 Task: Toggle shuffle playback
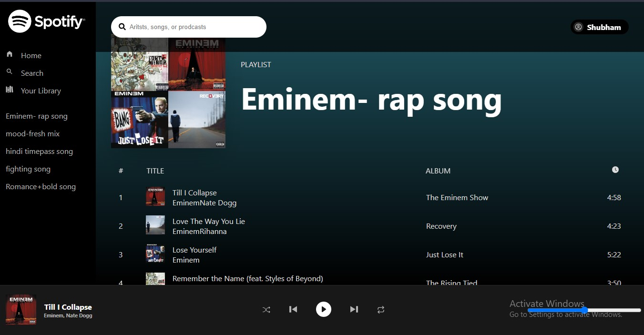coord(266,310)
